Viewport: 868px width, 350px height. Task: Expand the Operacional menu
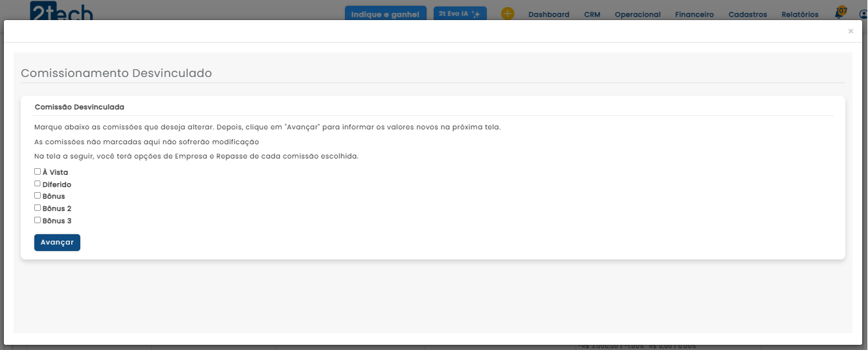[638, 14]
